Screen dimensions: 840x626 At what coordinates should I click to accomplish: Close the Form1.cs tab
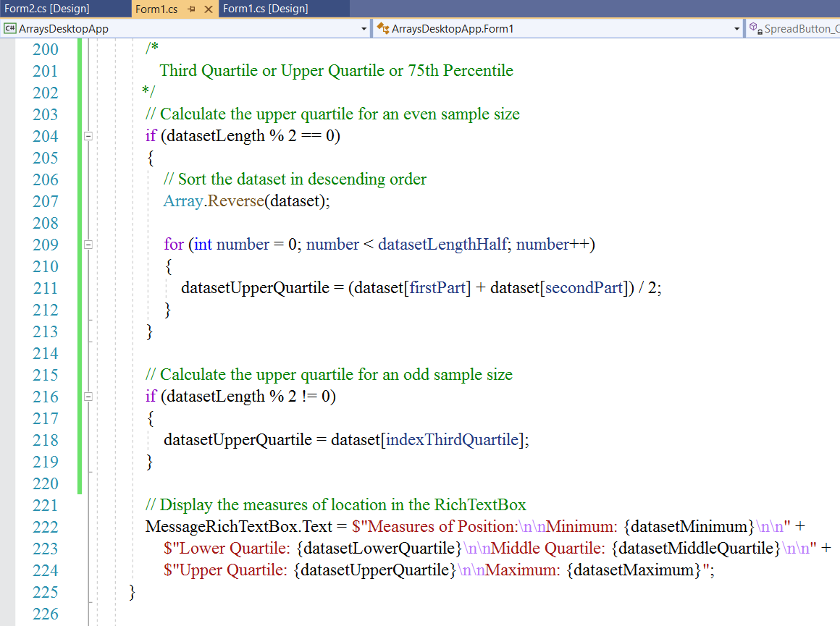(209, 9)
